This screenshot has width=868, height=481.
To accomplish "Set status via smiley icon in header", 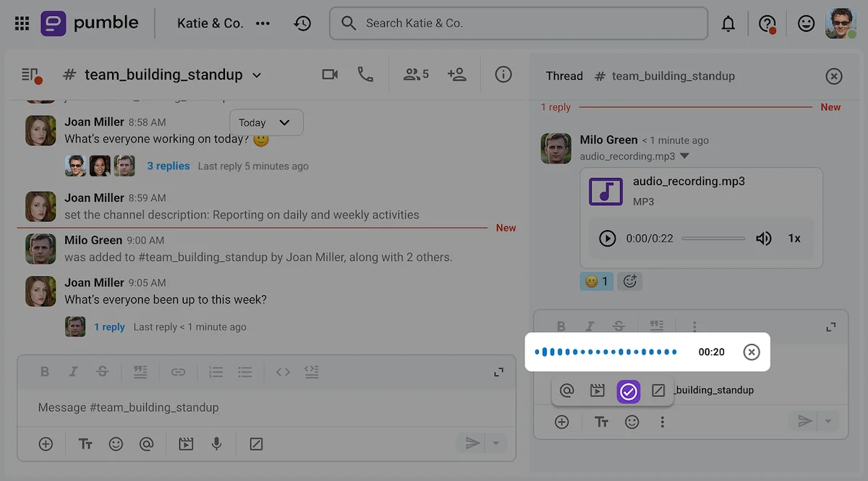I will (806, 24).
